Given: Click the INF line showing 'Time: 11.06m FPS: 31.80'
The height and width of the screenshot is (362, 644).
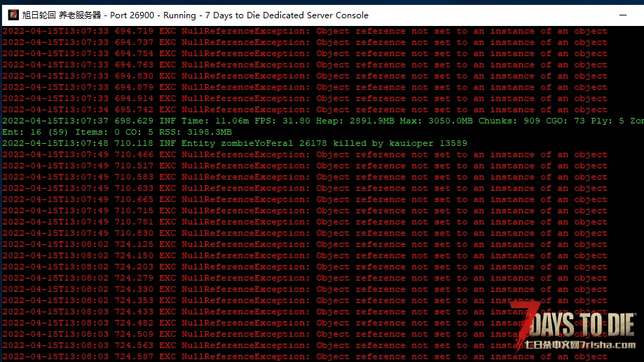Looking at the screenshot, I should pos(323,121).
